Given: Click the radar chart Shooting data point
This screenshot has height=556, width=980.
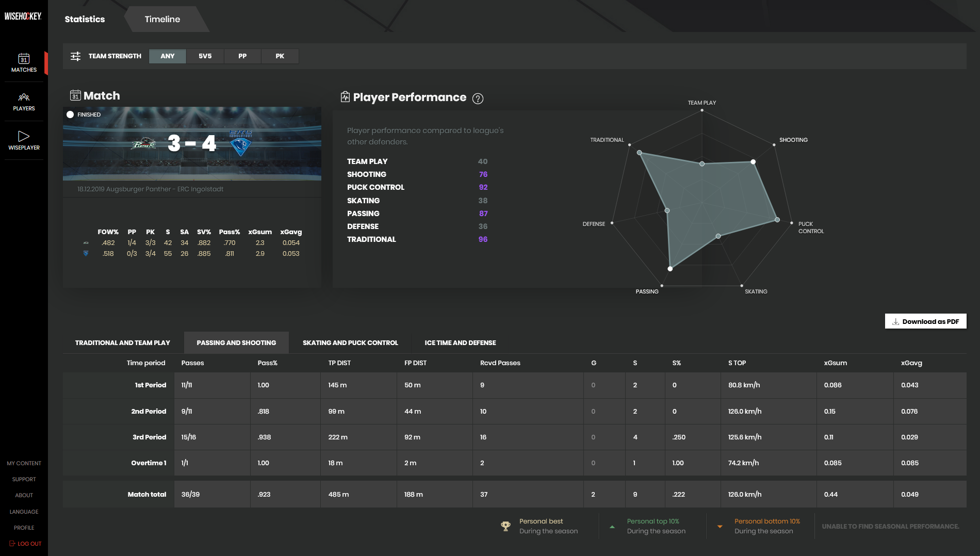Looking at the screenshot, I should point(753,162).
